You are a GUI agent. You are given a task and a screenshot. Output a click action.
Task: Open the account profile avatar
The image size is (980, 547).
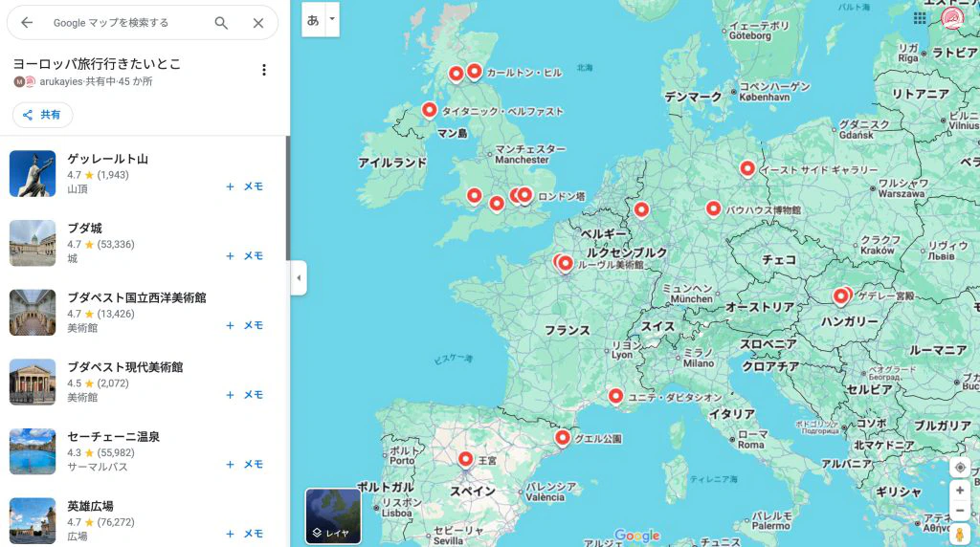[952, 18]
